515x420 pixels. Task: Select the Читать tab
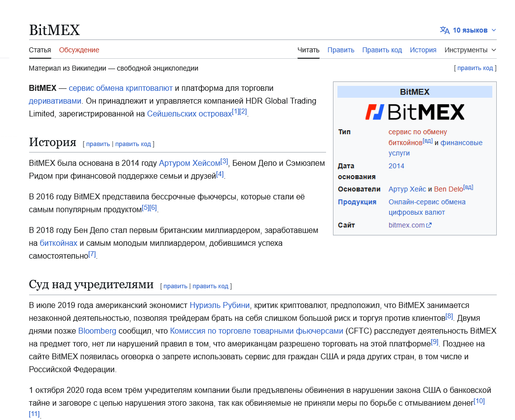pyautogui.click(x=308, y=50)
